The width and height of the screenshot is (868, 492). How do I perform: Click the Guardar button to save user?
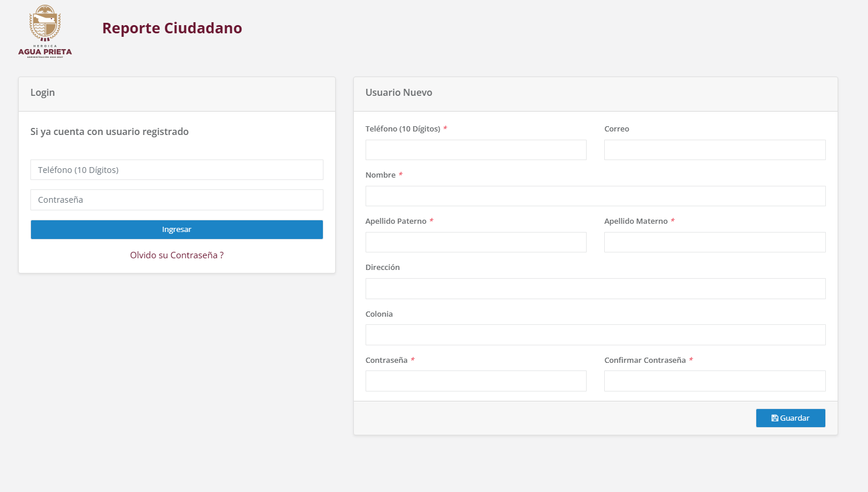790,418
